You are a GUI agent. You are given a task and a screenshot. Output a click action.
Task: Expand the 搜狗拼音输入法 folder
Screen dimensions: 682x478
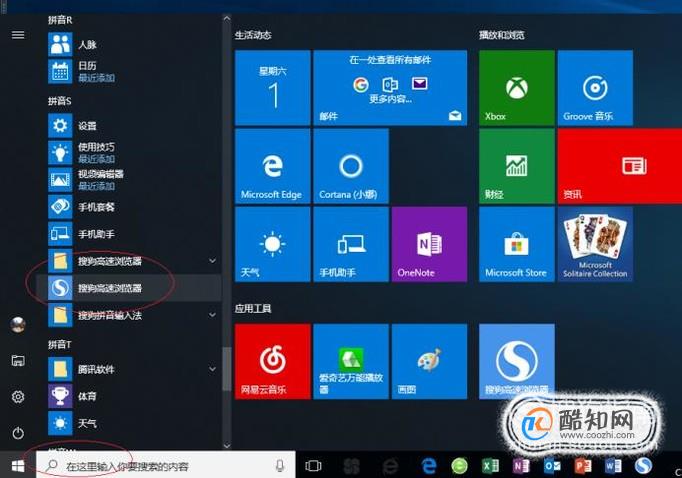[212, 314]
